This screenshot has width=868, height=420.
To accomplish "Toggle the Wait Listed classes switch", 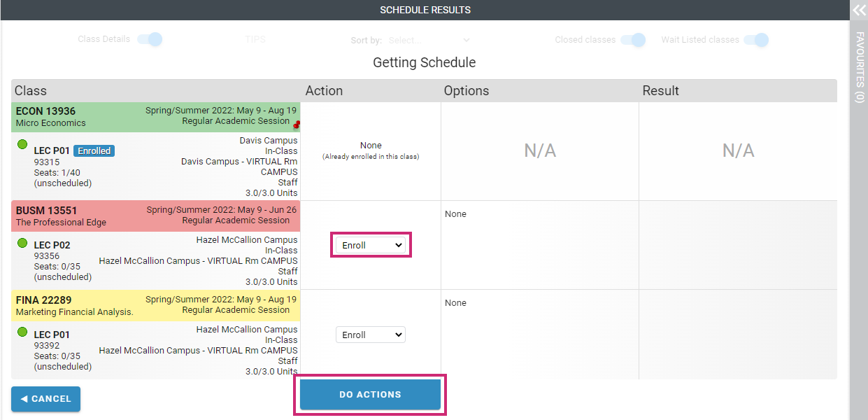I will coord(756,40).
